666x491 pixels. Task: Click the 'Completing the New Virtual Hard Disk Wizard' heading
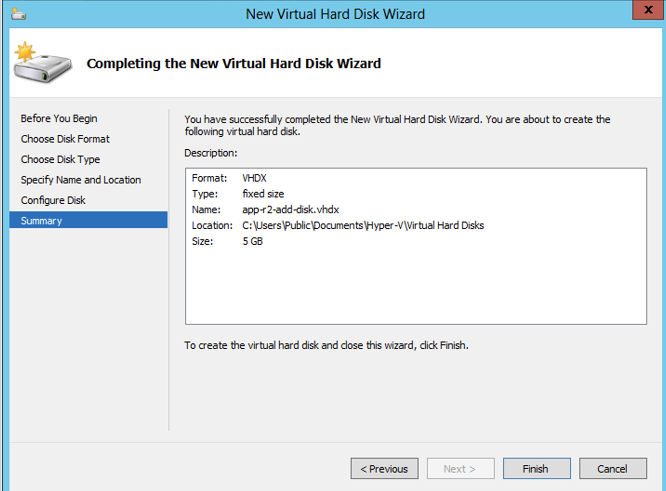tap(234, 63)
